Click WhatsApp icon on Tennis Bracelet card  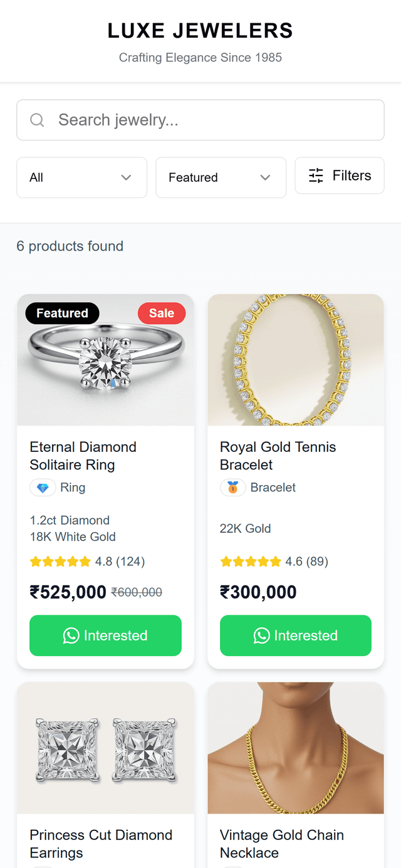click(261, 635)
